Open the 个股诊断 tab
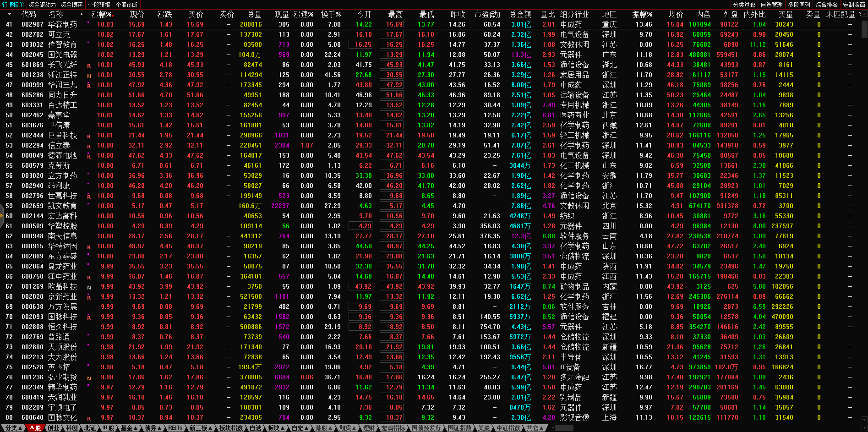This screenshot has height=432, width=868. click(x=127, y=5)
